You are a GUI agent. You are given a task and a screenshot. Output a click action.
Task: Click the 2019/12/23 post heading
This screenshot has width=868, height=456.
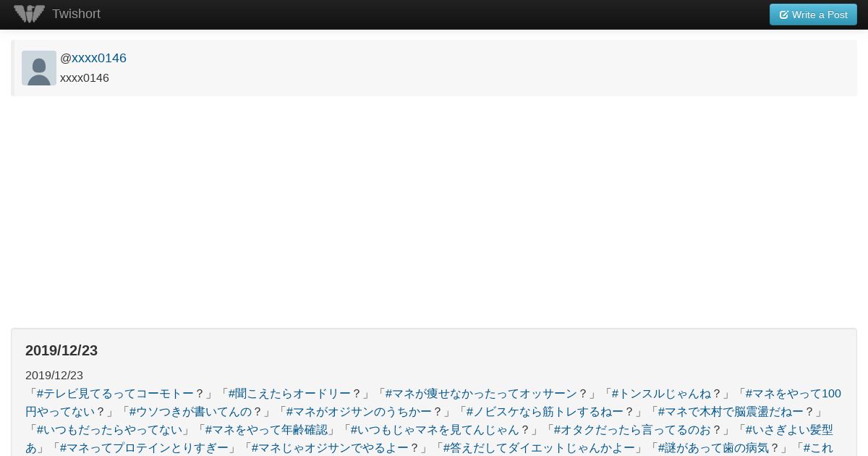point(61,350)
